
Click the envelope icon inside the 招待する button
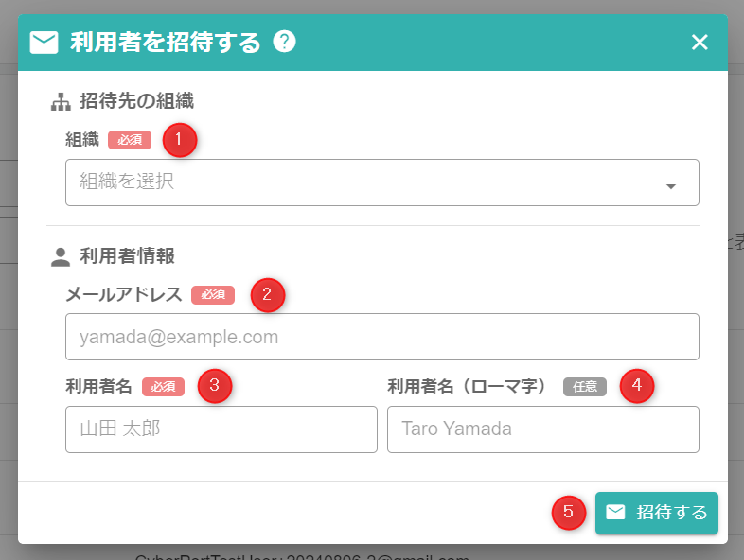coord(615,512)
